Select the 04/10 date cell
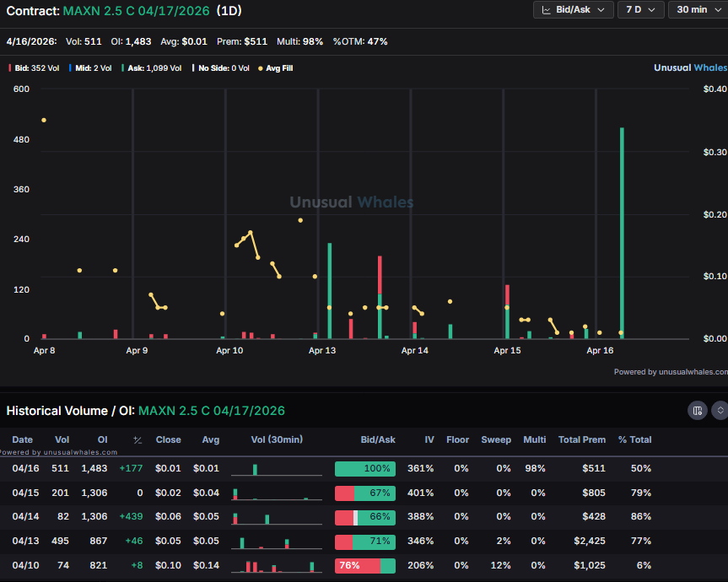 [26, 565]
